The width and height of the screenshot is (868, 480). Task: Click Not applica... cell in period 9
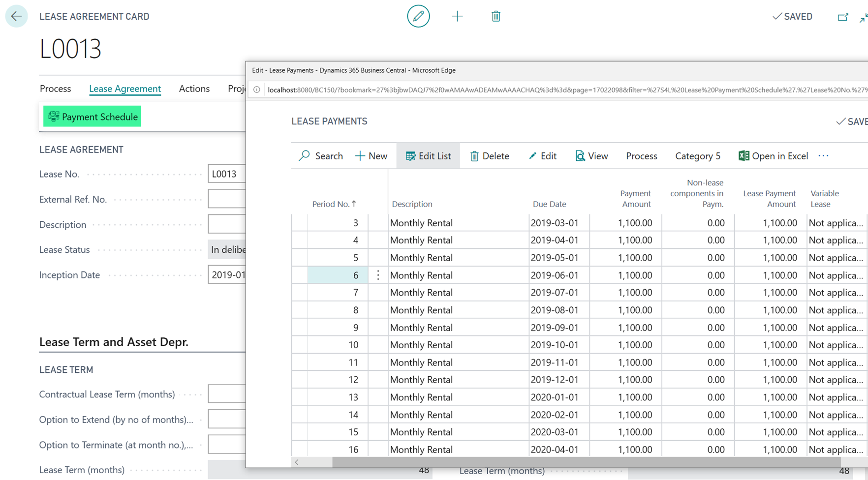point(837,328)
